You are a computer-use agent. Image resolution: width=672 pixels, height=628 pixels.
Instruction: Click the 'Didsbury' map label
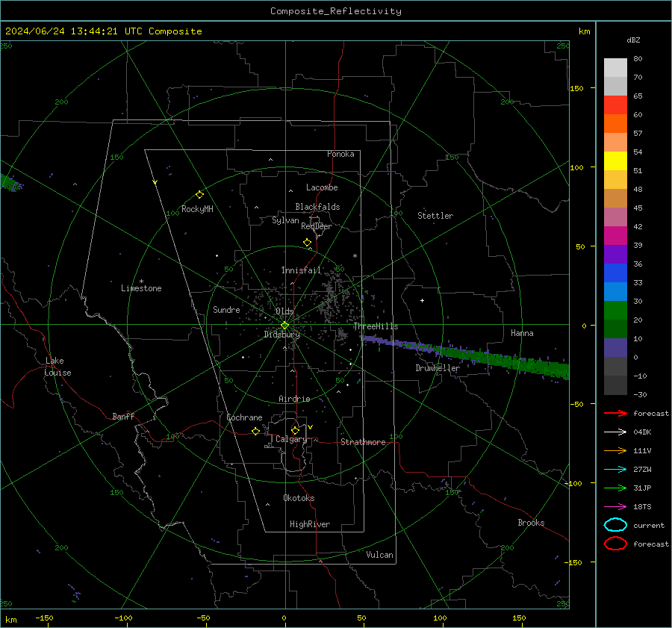[x=281, y=335]
